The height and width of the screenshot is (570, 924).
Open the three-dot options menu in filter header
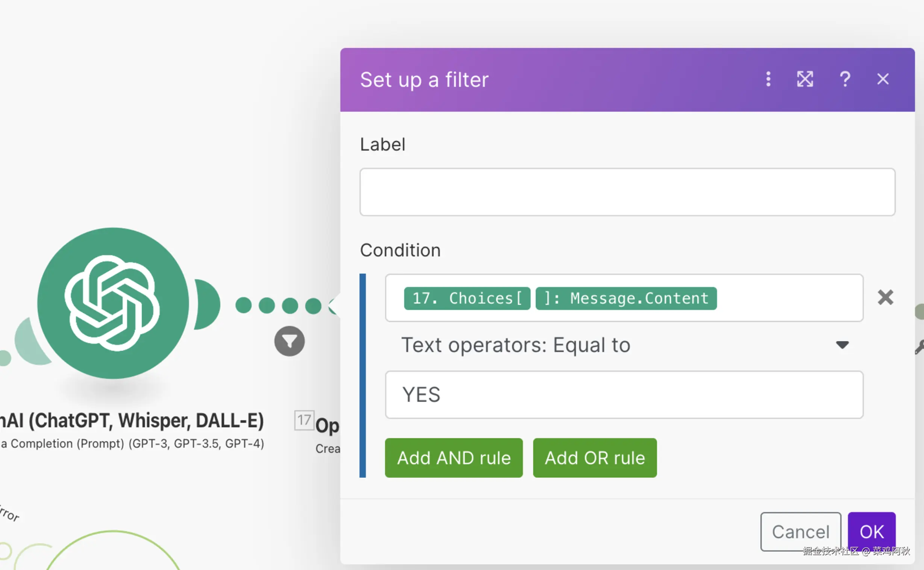click(x=768, y=79)
